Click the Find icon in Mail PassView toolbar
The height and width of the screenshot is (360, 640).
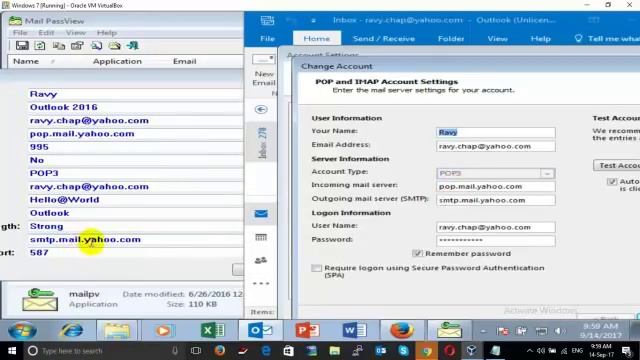(96, 46)
